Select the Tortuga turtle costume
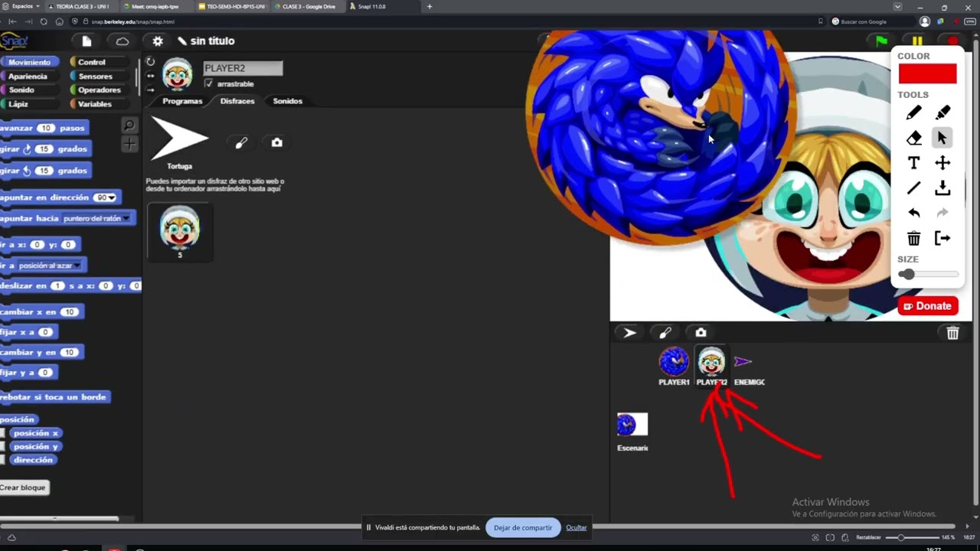Image resolution: width=980 pixels, height=551 pixels. click(x=179, y=142)
